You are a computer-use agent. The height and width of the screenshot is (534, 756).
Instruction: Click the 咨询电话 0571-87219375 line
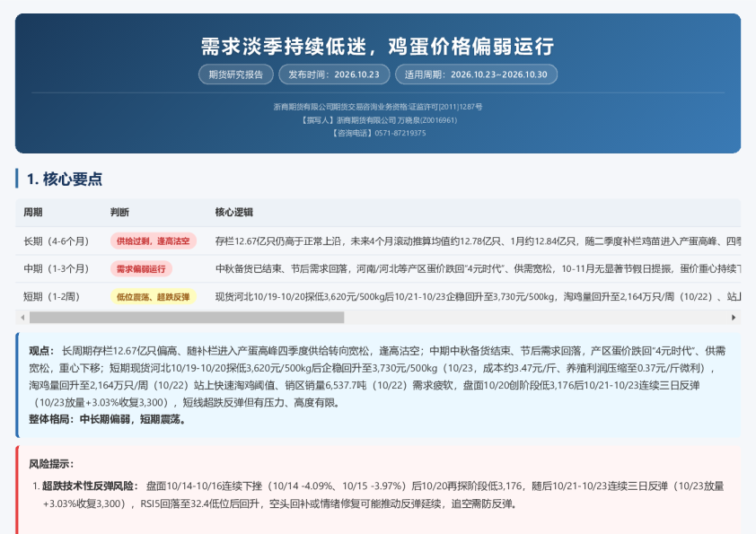(378, 133)
